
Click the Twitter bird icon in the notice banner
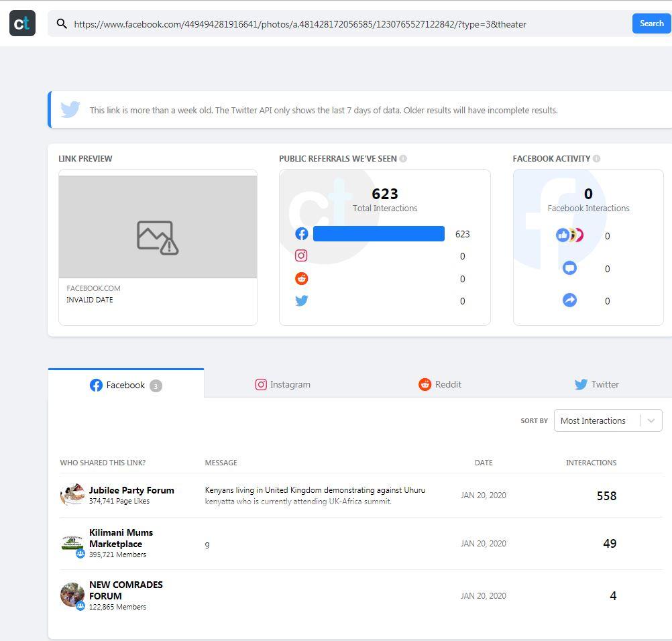(70, 110)
